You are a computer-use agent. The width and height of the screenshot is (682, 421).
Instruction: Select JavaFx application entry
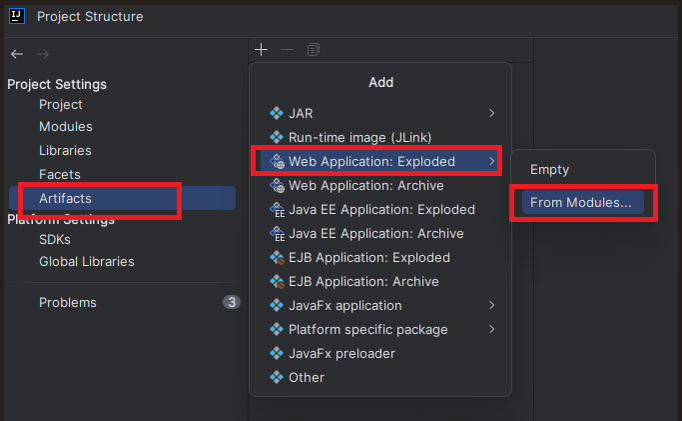point(381,305)
